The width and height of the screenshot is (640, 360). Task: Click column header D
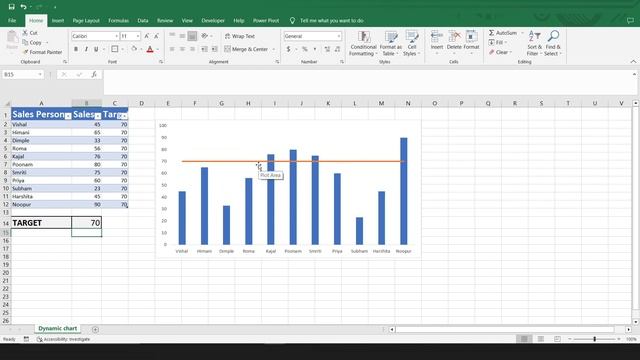141,103
